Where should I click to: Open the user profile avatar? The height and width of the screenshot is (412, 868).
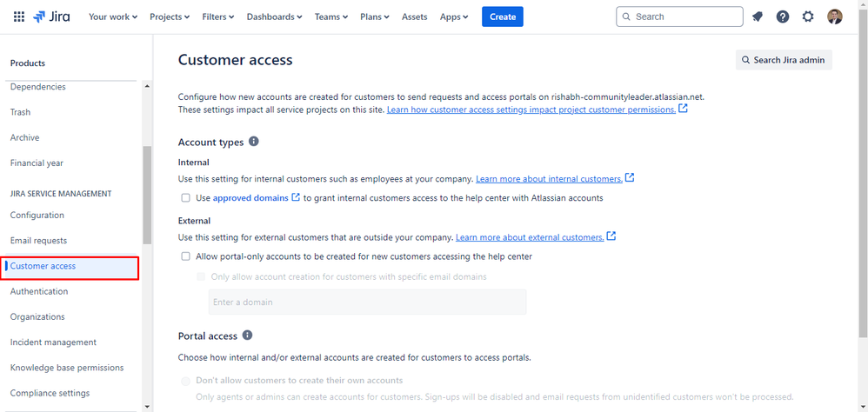(x=835, y=17)
